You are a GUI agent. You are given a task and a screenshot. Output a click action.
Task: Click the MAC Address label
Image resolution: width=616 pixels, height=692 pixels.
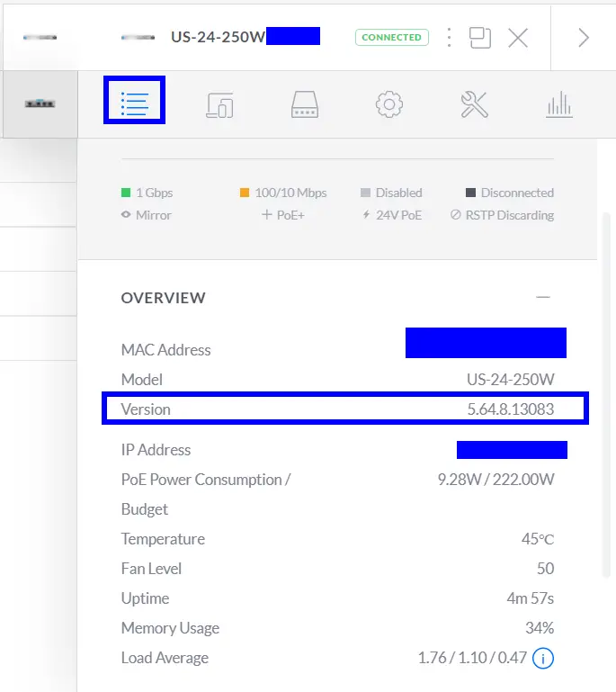point(165,350)
